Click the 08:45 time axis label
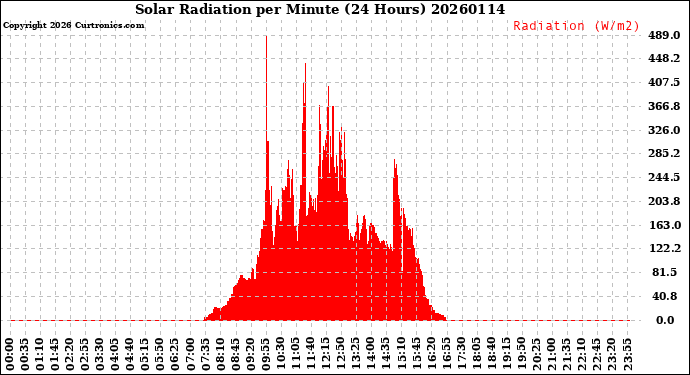The image size is (690, 375). click(x=235, y=354)
